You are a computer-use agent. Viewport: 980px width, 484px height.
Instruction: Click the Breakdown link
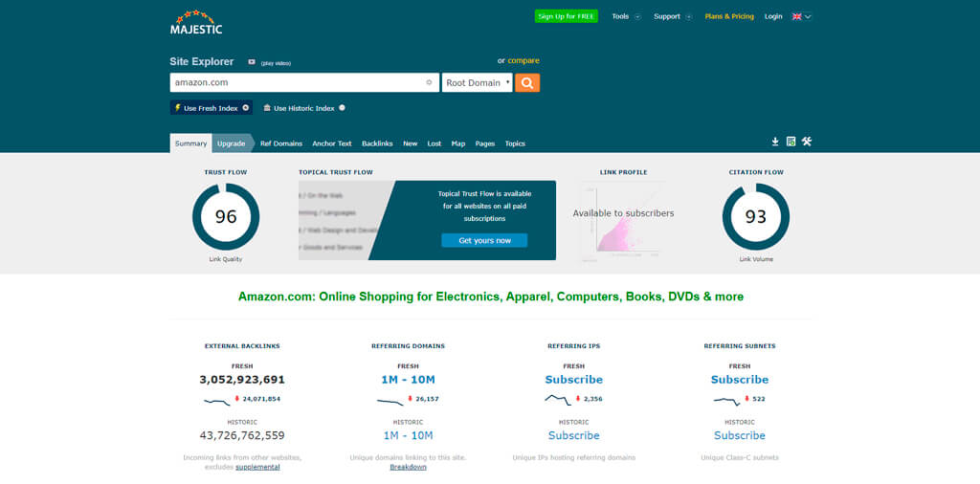[408, 467]
